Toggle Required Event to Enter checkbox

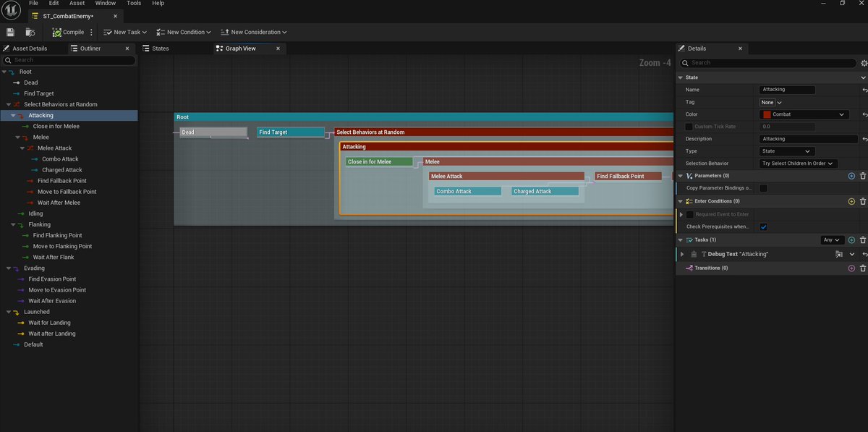point(689,214)
